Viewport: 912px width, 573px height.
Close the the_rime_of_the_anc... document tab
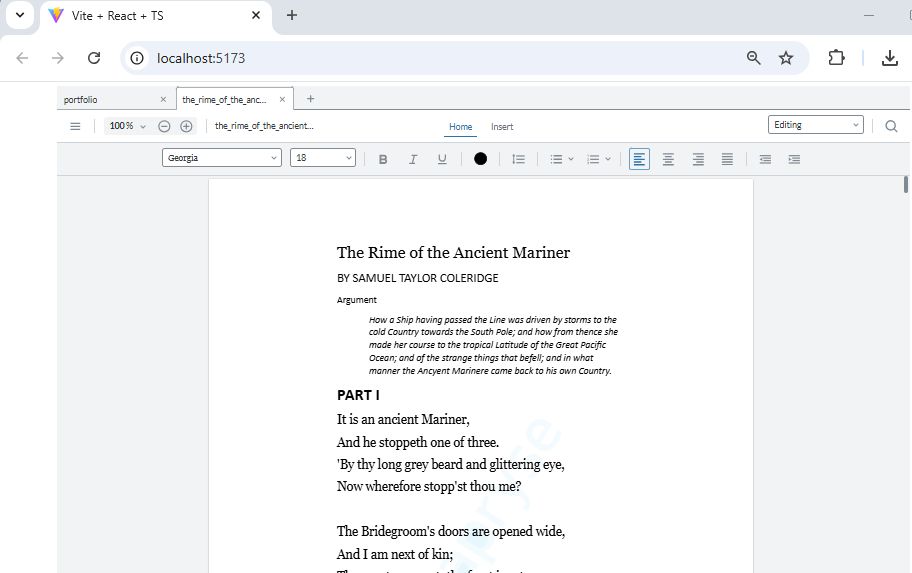point(282,99)
